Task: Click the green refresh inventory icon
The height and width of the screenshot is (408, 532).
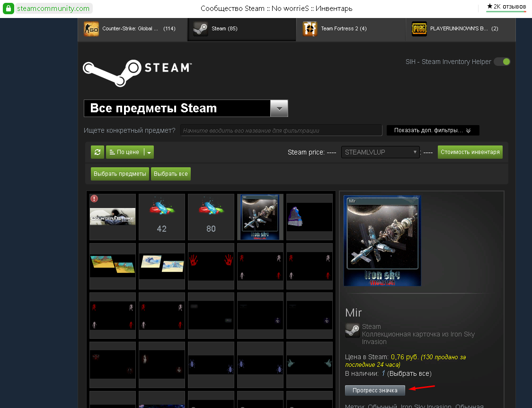Action: (x=98, y=152)
